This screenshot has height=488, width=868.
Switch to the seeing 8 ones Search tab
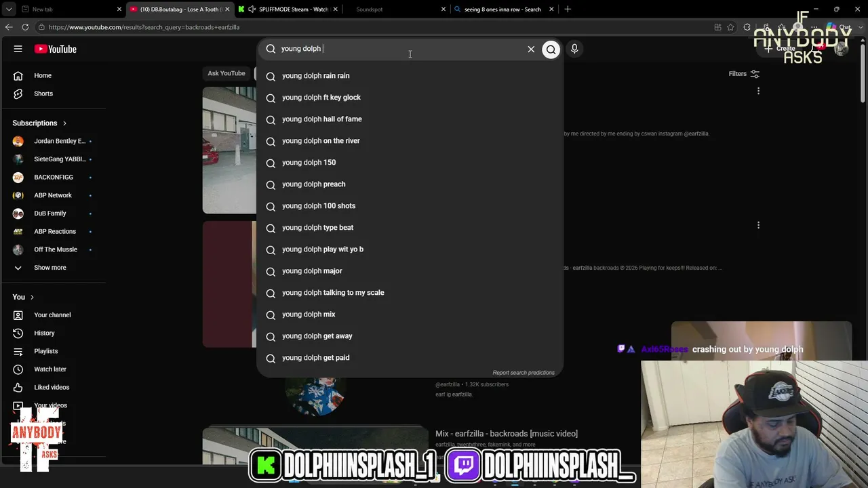pos(503,9)
